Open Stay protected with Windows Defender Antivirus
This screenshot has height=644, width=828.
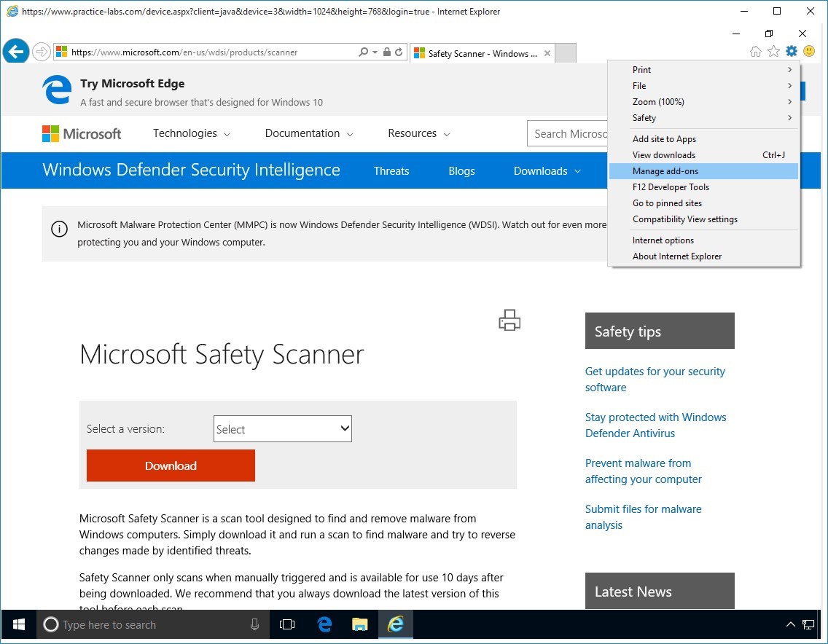point(655,425)
